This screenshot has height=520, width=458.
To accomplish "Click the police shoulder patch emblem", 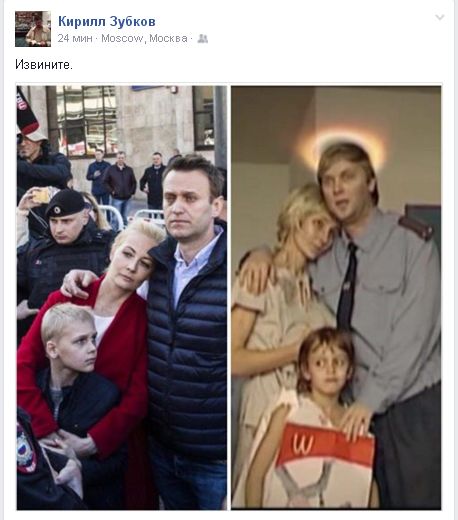I will (x=27, y=448).
